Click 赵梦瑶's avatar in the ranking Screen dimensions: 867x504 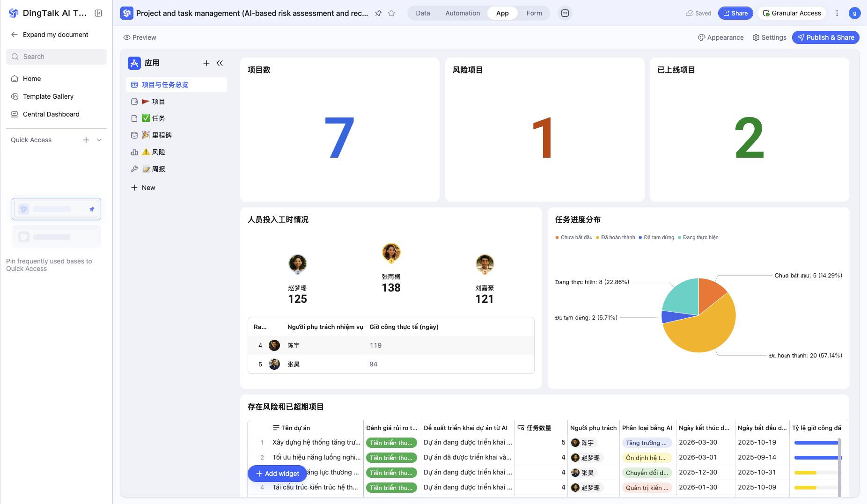click(297, 264)
